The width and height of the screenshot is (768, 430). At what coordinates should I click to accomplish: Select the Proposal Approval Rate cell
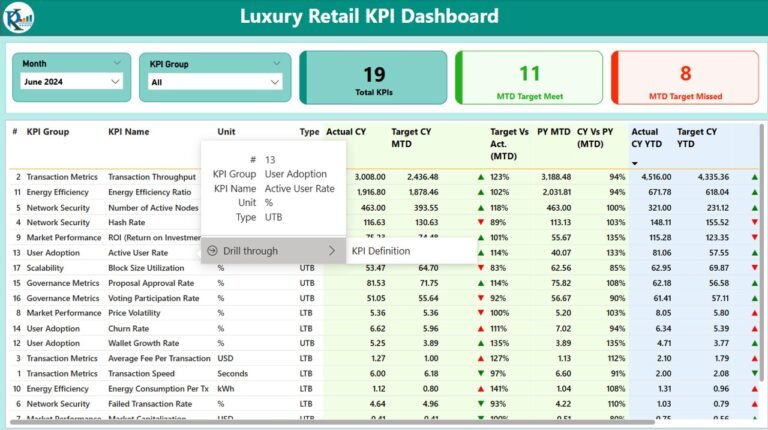click(x=151, y=283)
